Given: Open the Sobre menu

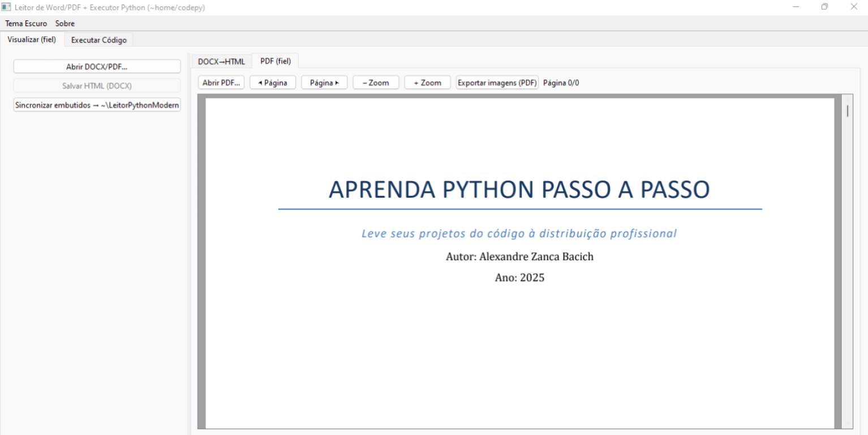Looking at the screenshot, I should pyautogui.click(x=65, y=24).
